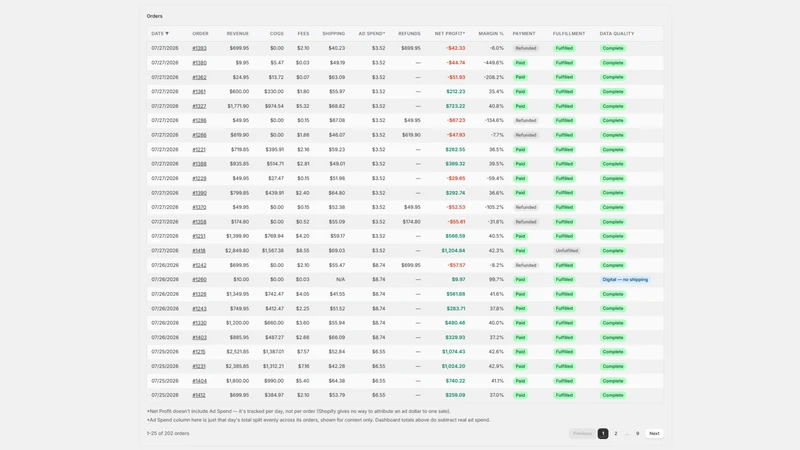This screenshot has height=450, width=800.
Task: Click the Previous page button
Action: (x=582, y=433)
